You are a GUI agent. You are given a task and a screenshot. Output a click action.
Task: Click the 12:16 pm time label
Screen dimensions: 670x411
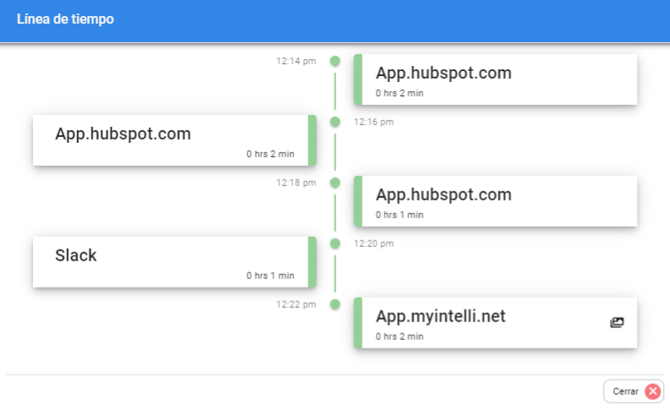tap(374, 122)
